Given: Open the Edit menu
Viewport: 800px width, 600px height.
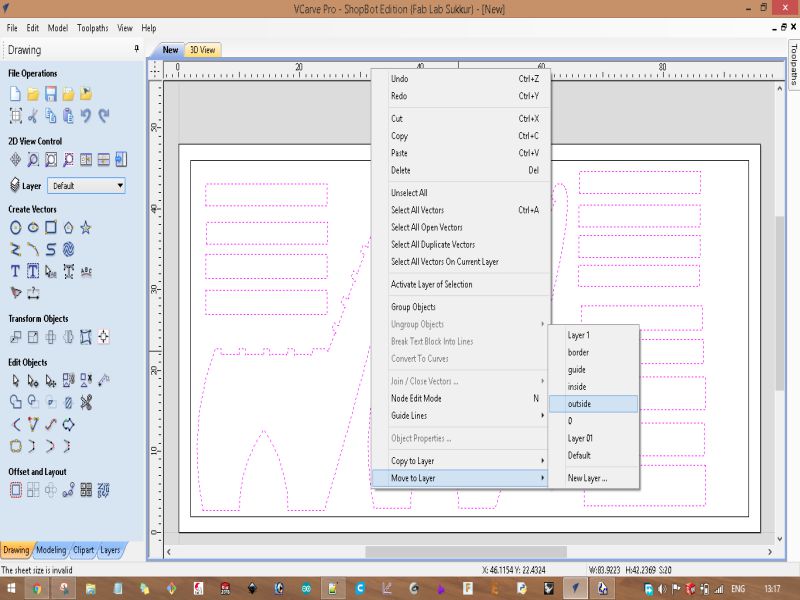Looking at the screenshot, I should point(33,28).
